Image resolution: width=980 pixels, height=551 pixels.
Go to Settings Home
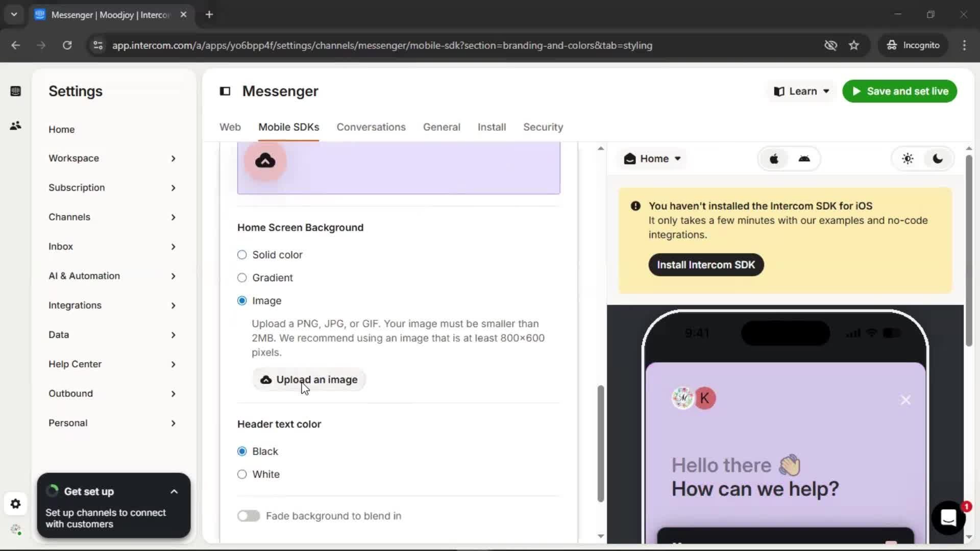62,130
